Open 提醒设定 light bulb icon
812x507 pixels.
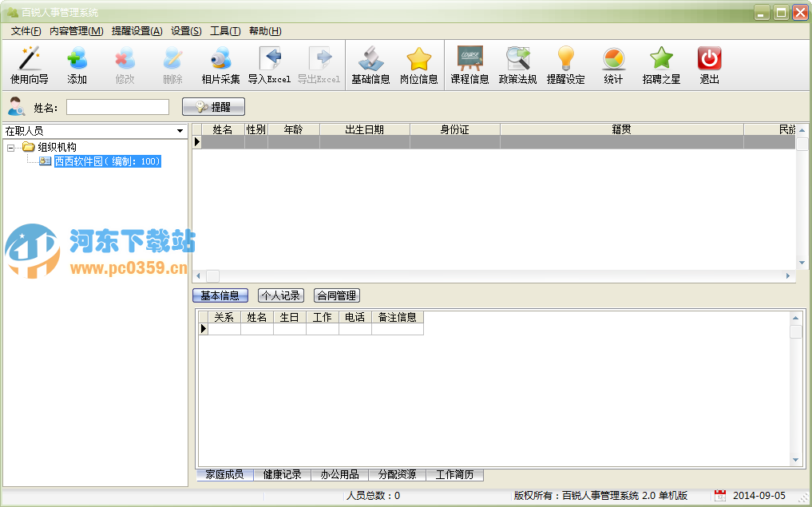pyautogui.click(x=565, y=58)
